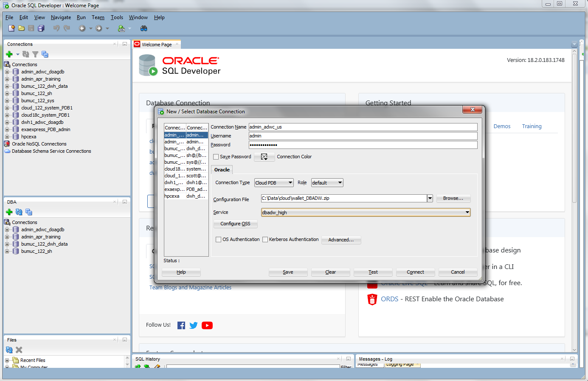Viewport: 588px width, 381px height.
Task: Click the Connection Color swatch button
Action: coord(264,157)
